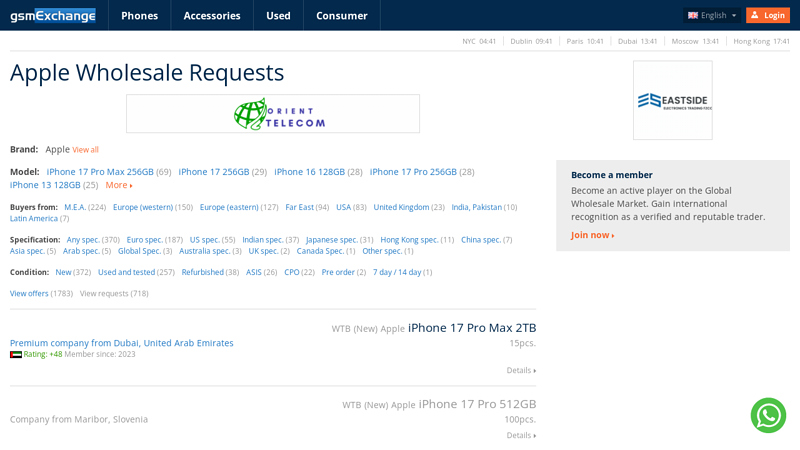This screenshot has width=800, height=450.
Task: Filter condition by New
Action: [63, 272]
